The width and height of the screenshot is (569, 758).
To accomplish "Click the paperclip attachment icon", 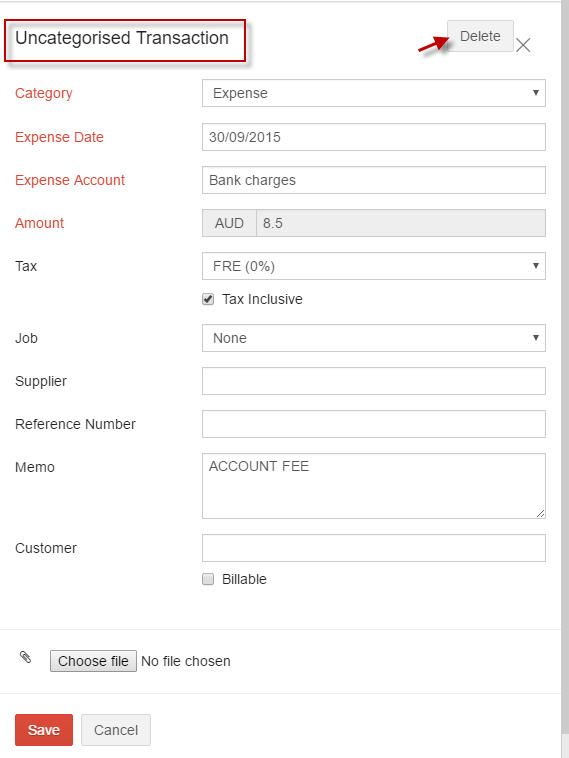I will (25, 657).
